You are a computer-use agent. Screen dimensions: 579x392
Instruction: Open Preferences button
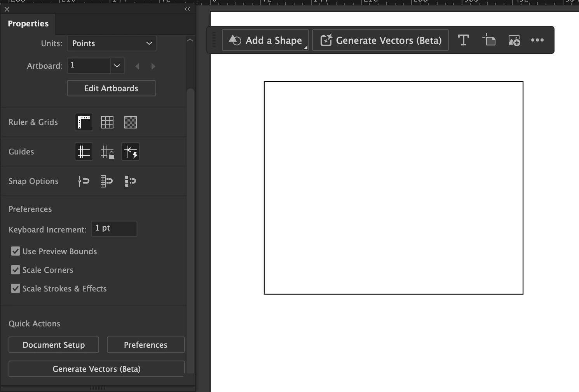146,345
